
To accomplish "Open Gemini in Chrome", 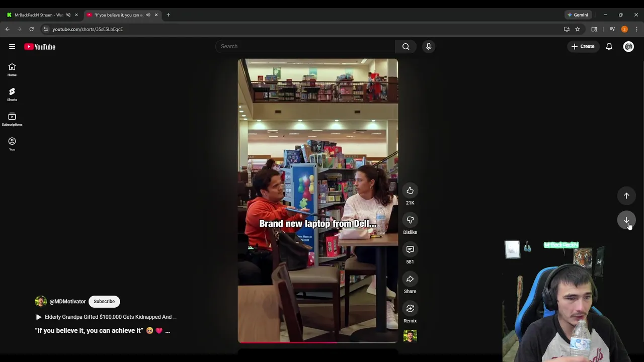I will 577,15.
